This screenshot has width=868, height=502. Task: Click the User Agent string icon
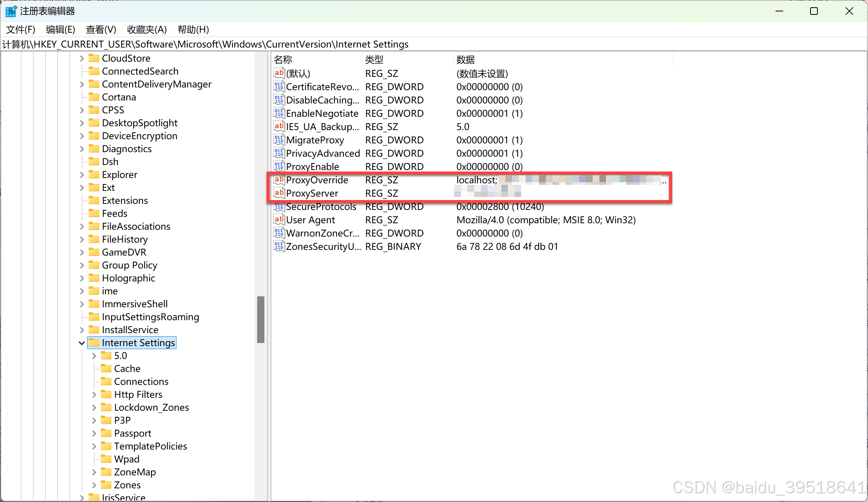click(279, 220)
